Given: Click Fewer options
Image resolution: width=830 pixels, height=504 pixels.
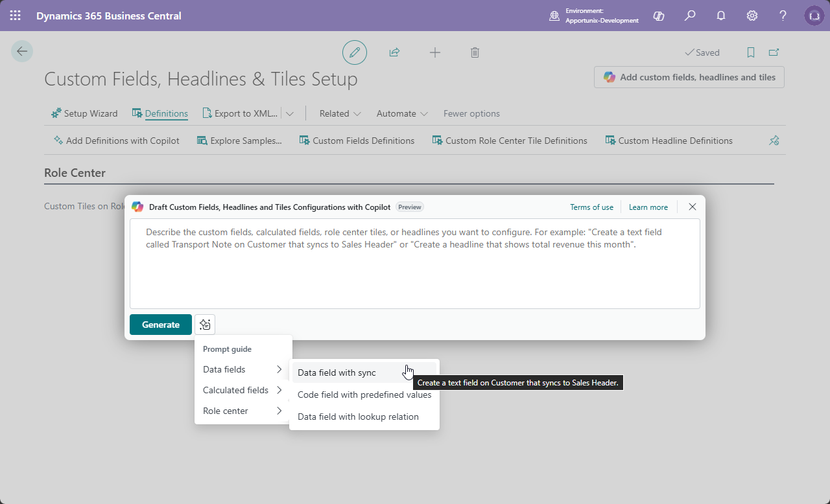Looking at the screenshot, I should pyautogui.click(x=471, y=113).
